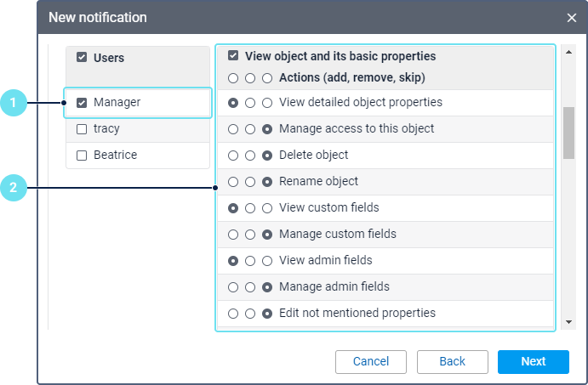Screen dimensions: 588x385
Task: Click the scrollbar up arrow
Action: coord(568,53)
